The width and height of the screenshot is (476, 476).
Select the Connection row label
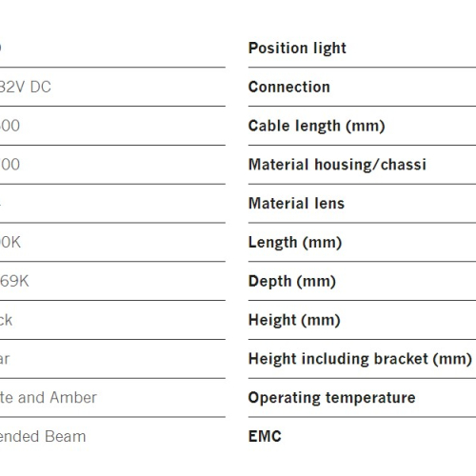289,87
